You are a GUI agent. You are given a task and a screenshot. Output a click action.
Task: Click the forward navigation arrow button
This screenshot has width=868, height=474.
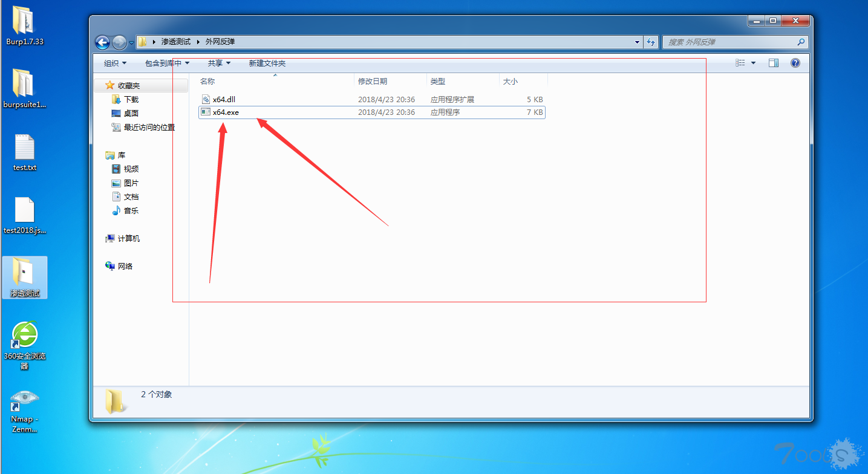point(119,42)
